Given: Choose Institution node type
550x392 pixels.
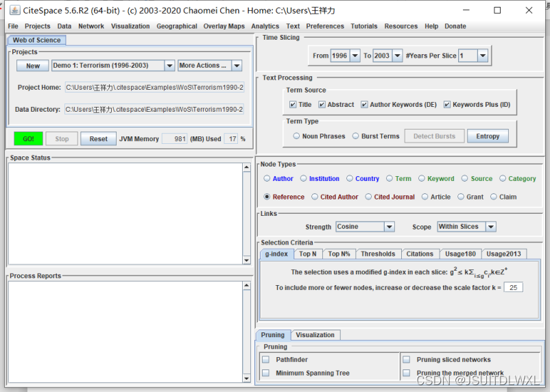Looking at the screenshot, I should (303, 178).
